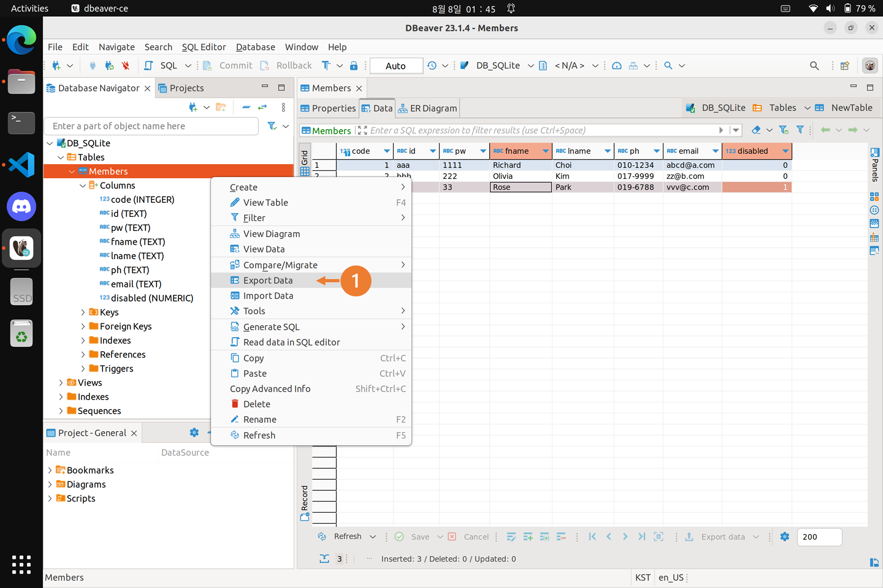883x588 pixels.
Task: Toggle the connection lock read-only icon
Action: (354, 65)
